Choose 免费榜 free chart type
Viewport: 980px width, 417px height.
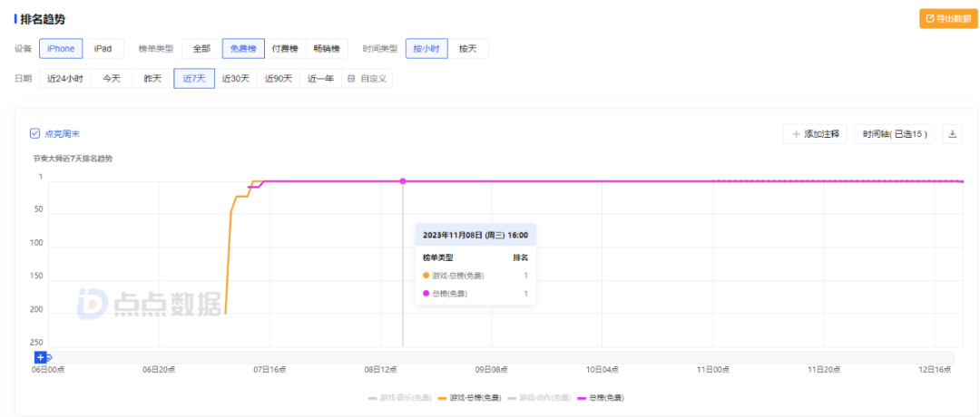tap(243, 49)
